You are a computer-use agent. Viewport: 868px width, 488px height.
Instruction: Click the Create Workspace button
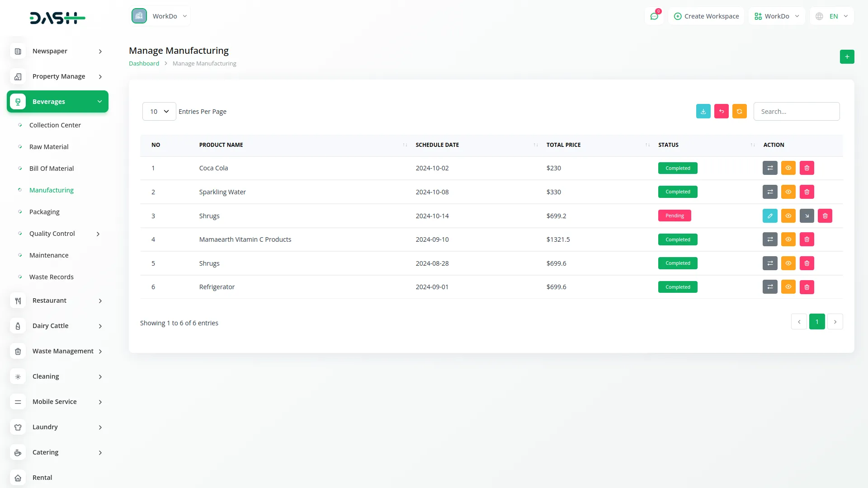click(706, 16)
